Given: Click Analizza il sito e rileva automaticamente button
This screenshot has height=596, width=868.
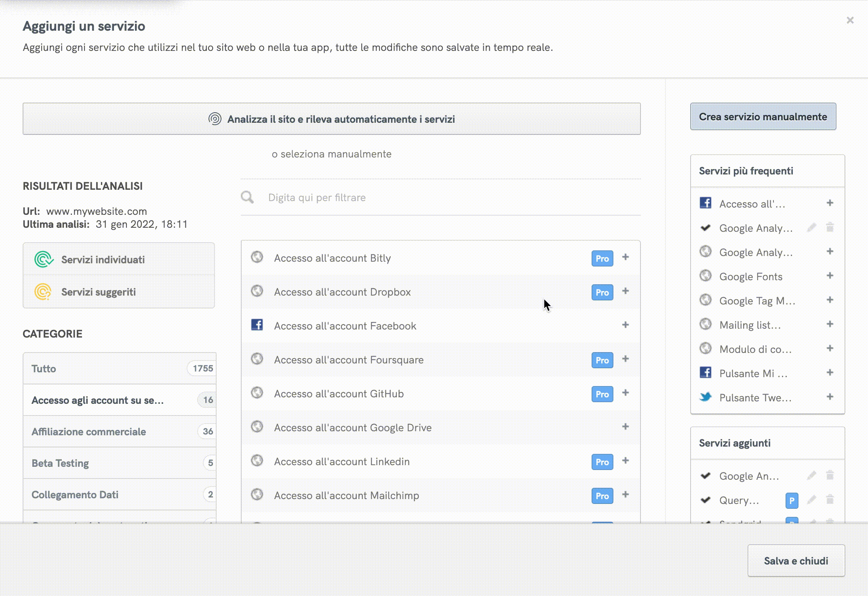Looking at the screenshot, I should tap(331, 119).
